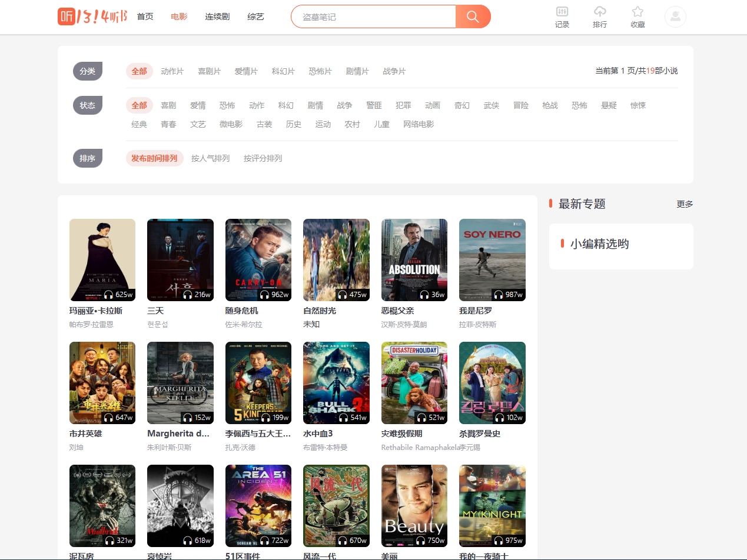Click the title 李佩西与五大王…
This screenshot has width=747, height=560.
(258, 434)
